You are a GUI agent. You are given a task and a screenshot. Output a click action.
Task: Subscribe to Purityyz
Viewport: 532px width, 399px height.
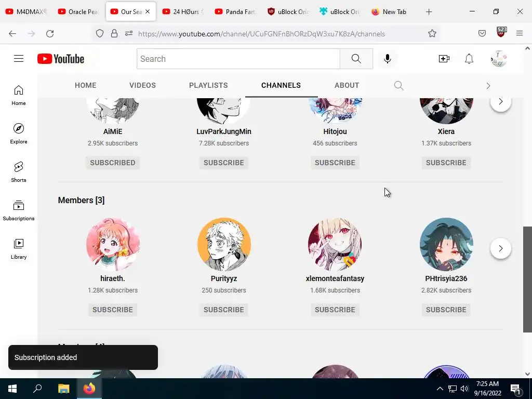pos(223,310)
